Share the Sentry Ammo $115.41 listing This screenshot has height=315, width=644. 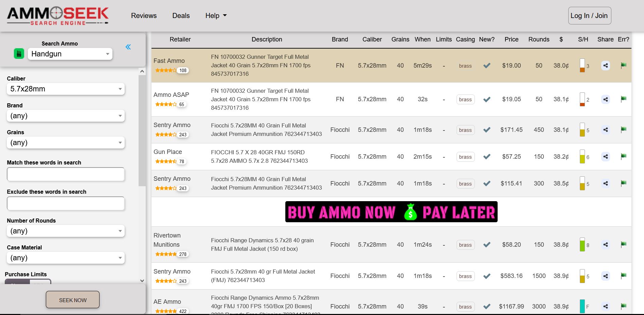(x=605, y=183)
